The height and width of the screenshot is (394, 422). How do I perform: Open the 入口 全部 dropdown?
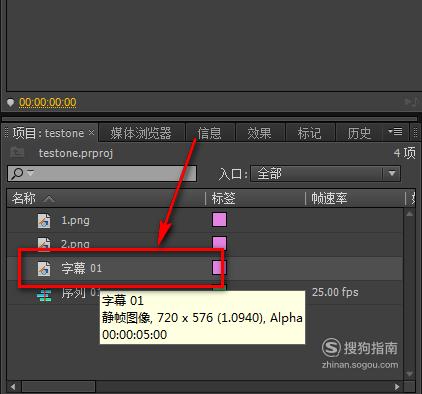[325, 174]
